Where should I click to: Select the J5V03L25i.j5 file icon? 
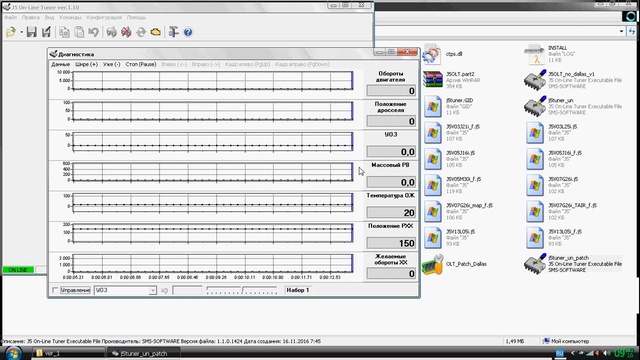pyautogui.click(x=535, y=133)
